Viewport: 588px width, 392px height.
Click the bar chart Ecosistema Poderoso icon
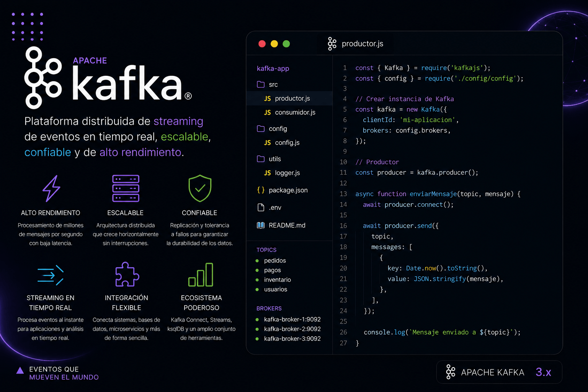pos(201,274)
